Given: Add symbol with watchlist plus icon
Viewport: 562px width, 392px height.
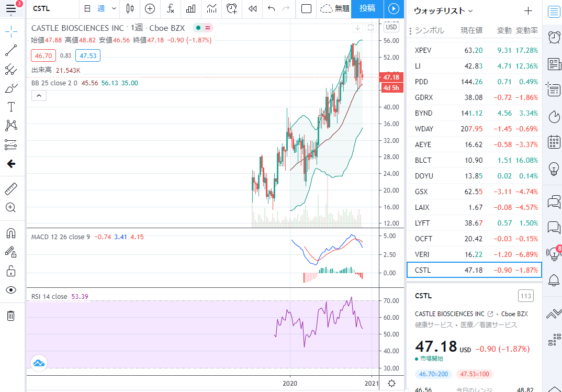Looking at the screenshot, I should click(528, 11).
